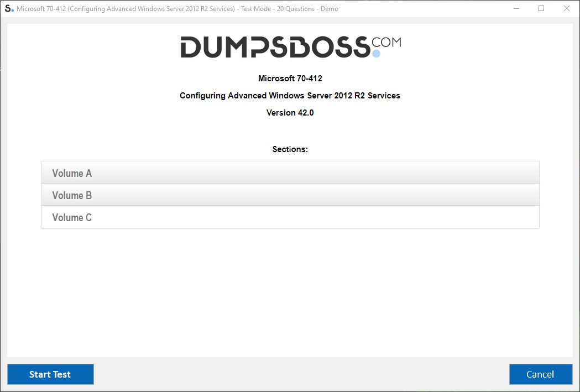
Task: Click the Configuring Advanced Windows Server subtitle
Action: click(x=290, y=96)
